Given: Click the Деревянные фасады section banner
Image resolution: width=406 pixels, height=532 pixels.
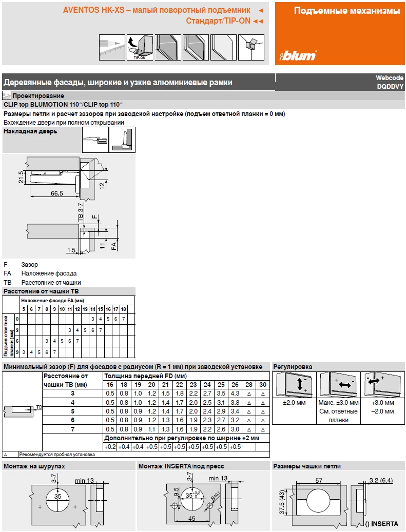Looking at the screenshot, I should click(x=118, y=83).
